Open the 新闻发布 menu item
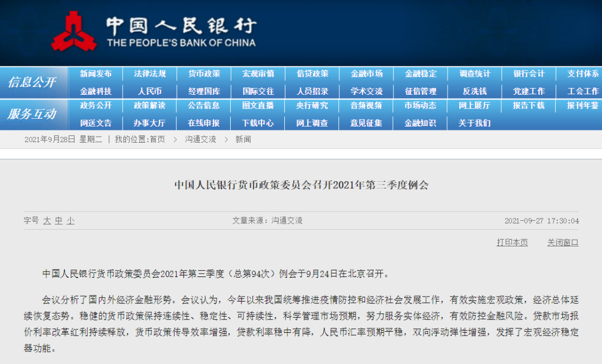Viewport: 602px width, 364px height. (x=96, y=74)
